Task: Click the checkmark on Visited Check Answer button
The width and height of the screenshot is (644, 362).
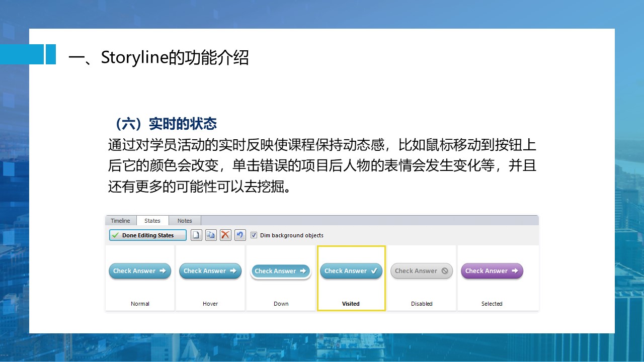Action: click(374, 271)
